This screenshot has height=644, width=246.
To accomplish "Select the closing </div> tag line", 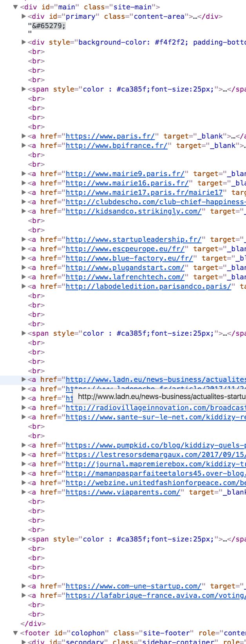I will click(33, 624).
